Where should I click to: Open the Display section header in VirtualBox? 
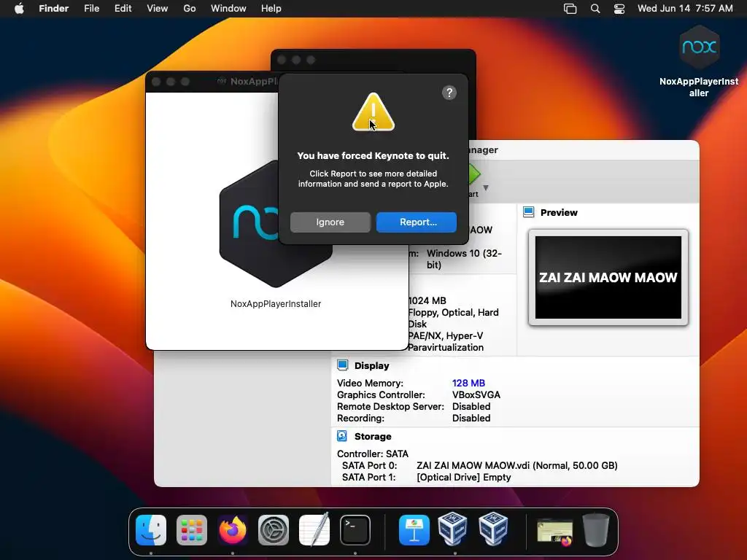coord(371,366)
